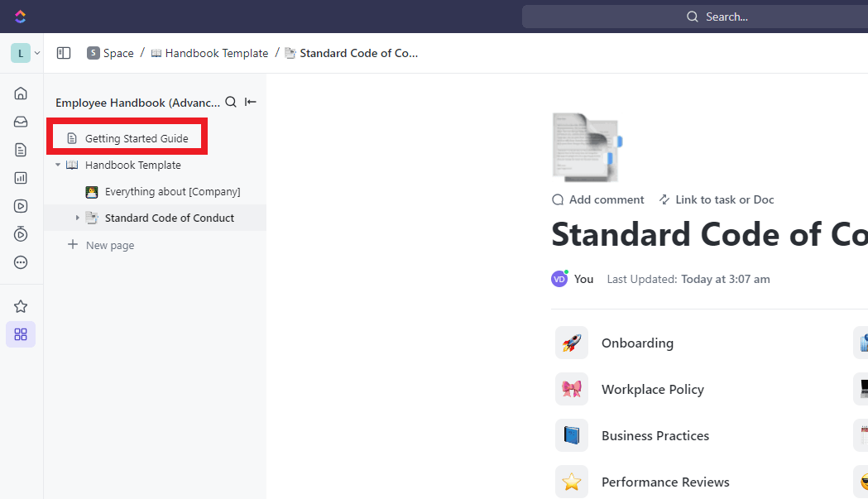Screen dimensions: 868x499
Task: Open Timesheets icon in left rail
Action: point(21,233)
